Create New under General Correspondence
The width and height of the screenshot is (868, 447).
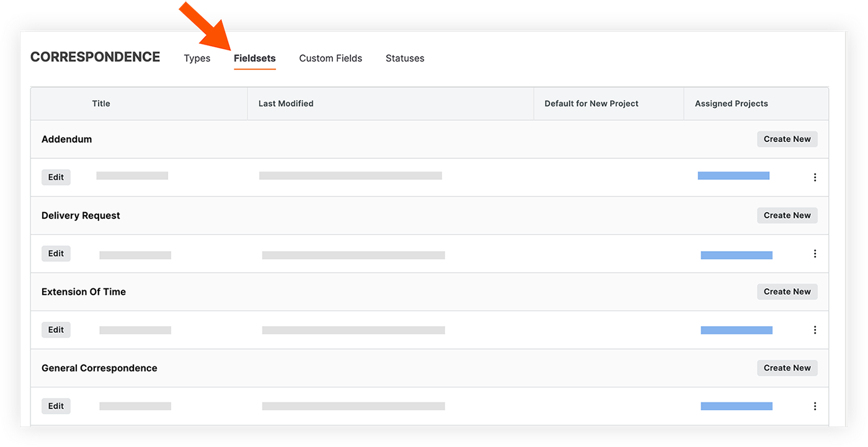787,368
